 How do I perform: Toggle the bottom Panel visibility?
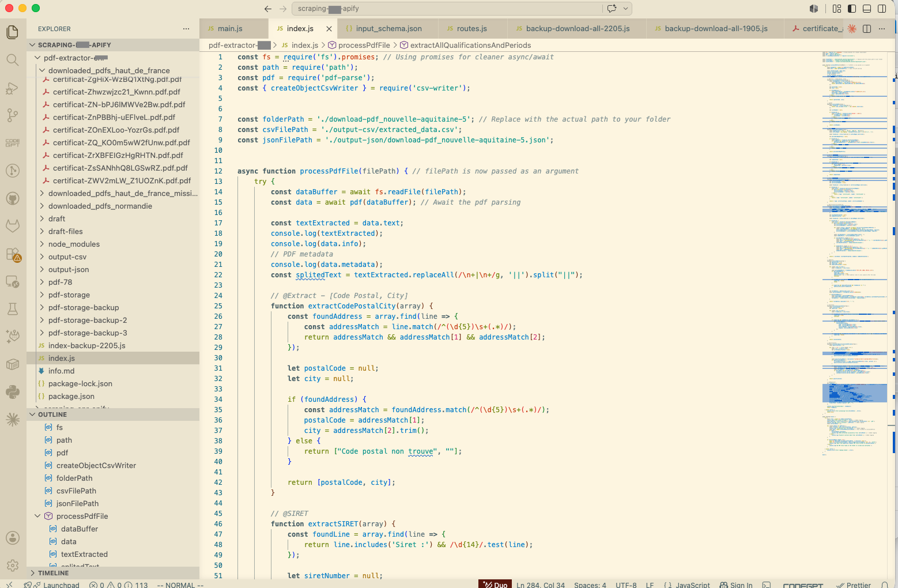(867, 9)
